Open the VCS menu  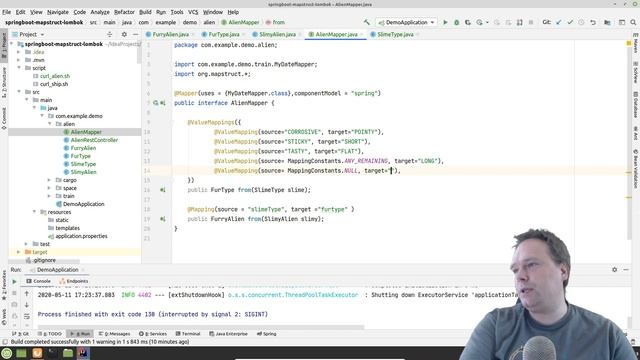point(193,12)
